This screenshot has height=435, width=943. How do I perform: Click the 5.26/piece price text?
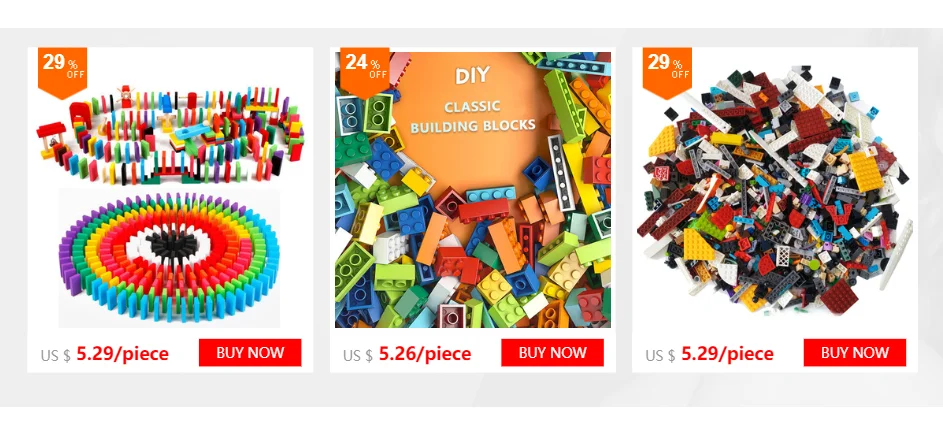point(425,354)
